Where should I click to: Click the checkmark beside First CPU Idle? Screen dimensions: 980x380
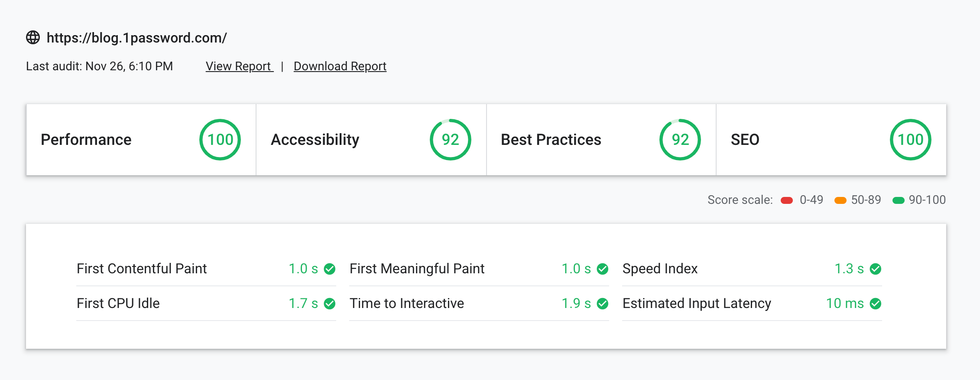point(330,304)
